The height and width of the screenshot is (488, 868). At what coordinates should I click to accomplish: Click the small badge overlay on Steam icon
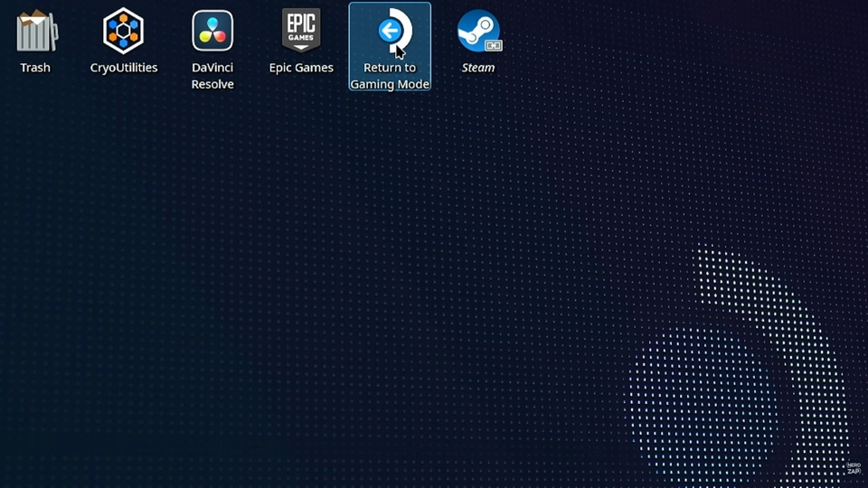pyautogui.click(x=494, y=44)
